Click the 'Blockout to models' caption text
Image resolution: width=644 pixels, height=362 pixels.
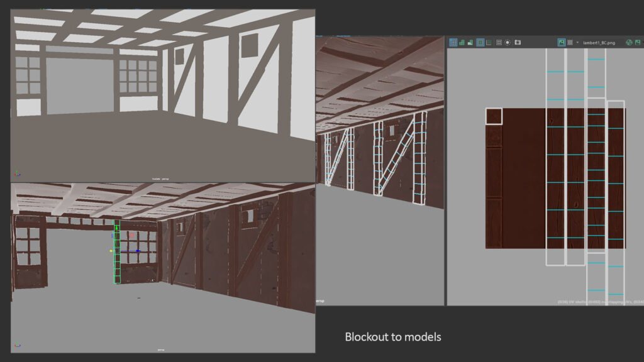pos(393,337)
